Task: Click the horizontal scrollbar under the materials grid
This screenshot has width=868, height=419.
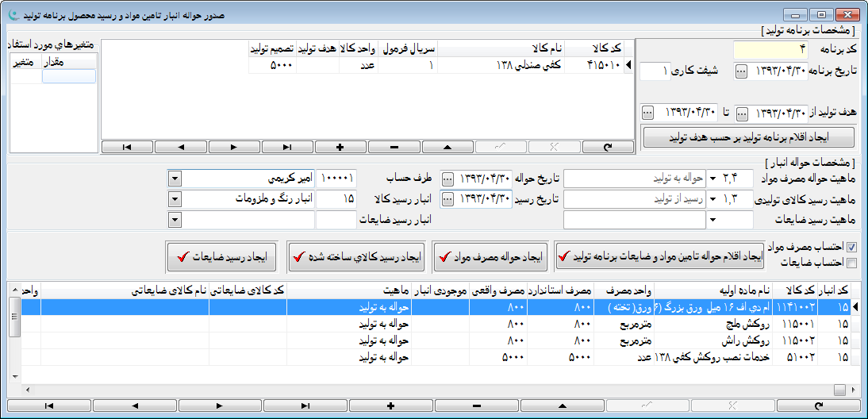Action: pos(428,389)
